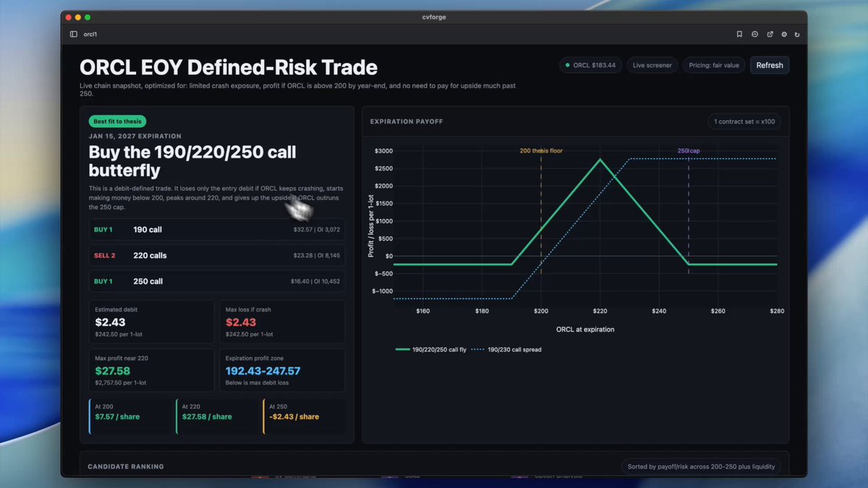Screen dimensions: 868x488
Task: Click the green status dot beside ORCL price
Action: [x=567, y=65]
